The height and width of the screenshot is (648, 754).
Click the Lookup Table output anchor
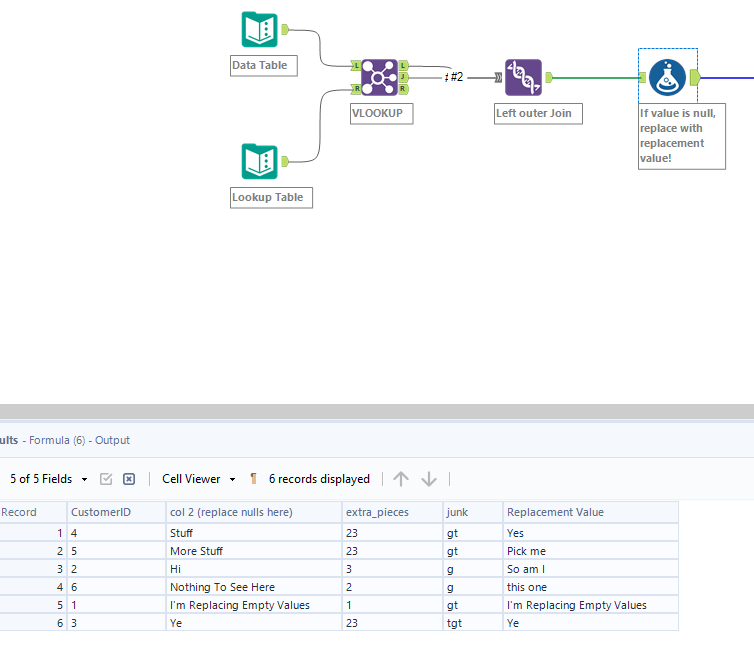pyautogui.click(x=285, y=161)
